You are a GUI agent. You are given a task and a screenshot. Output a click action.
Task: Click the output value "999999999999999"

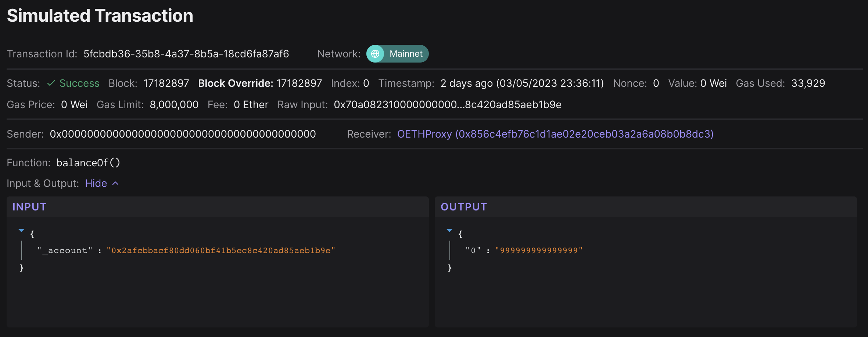539,251
